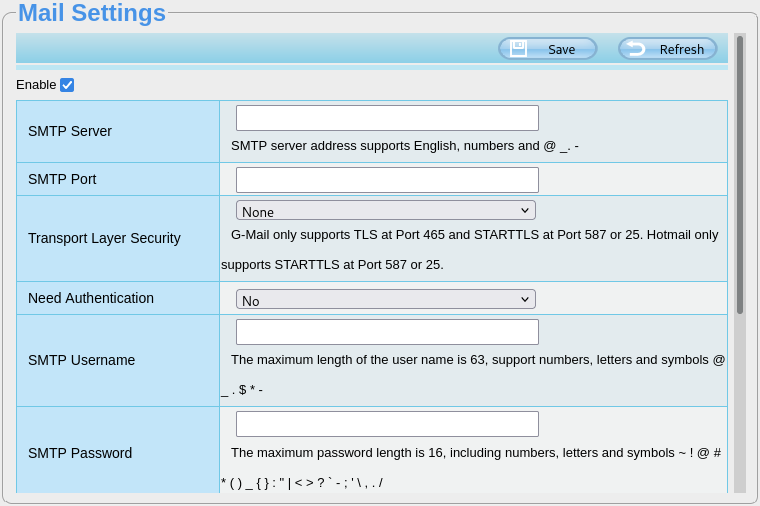Click the Save button
This screenshot has height=506, width=760.
[x=548, y=49]
